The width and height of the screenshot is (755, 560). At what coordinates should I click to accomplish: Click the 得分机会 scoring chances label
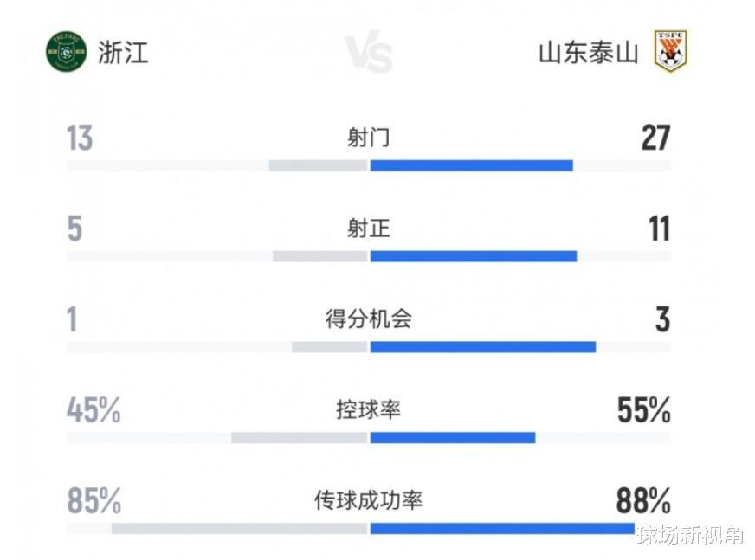(x=369, y=319)
